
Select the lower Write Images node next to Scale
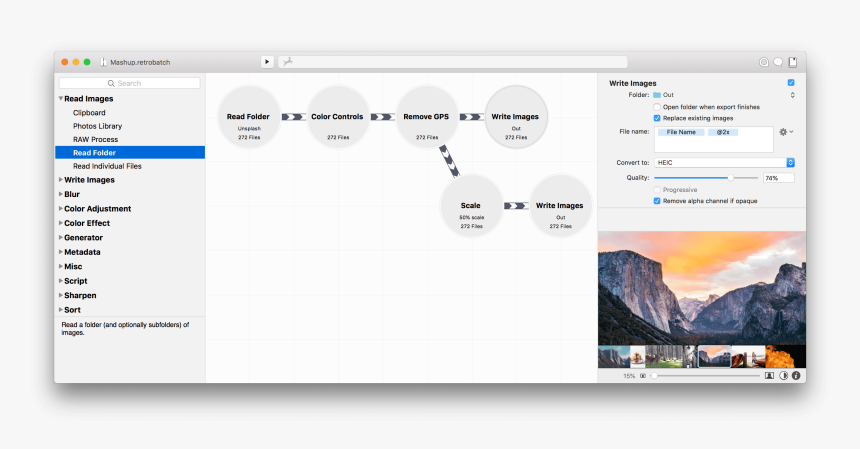[560, 206]
